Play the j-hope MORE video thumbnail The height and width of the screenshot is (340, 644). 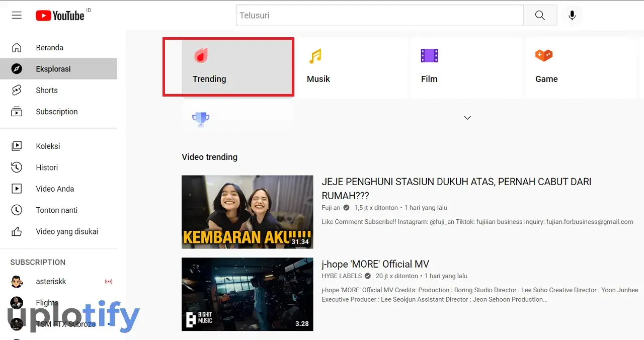(247, 294)
